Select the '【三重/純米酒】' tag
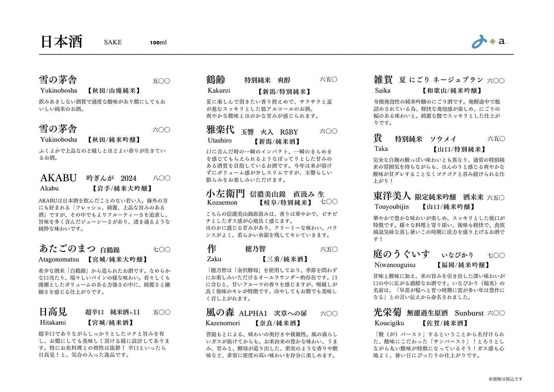554x392 pixels. point(285,259)
